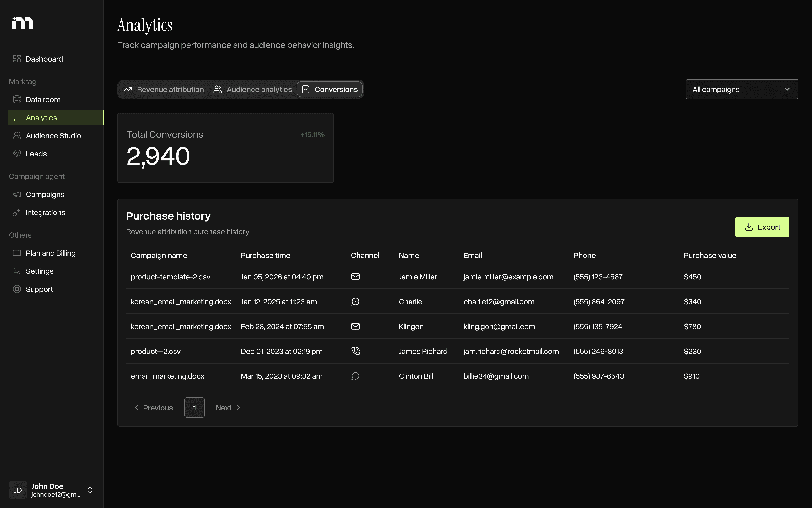The height and width of the screenshot is (508, 812).
Task: Click email channel icon in Klingon row
Action: (x=355, y=326)
